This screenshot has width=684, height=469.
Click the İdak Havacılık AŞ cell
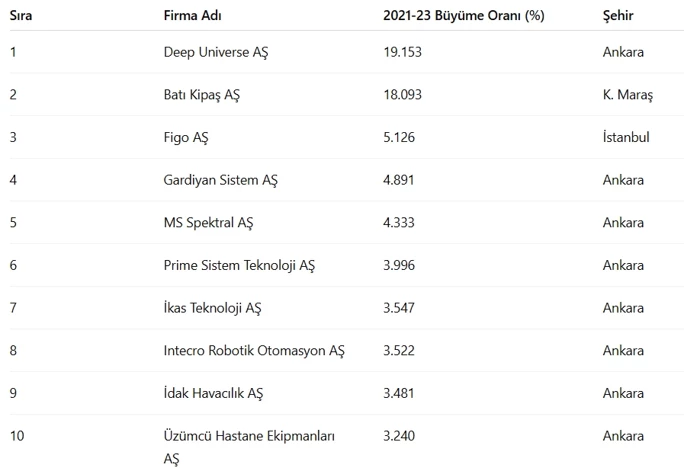pyautogui.click(x=213, y=393)
